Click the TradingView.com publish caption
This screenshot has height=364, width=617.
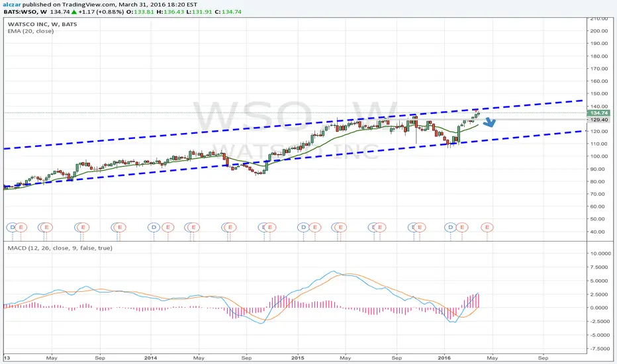click(109, 5)
